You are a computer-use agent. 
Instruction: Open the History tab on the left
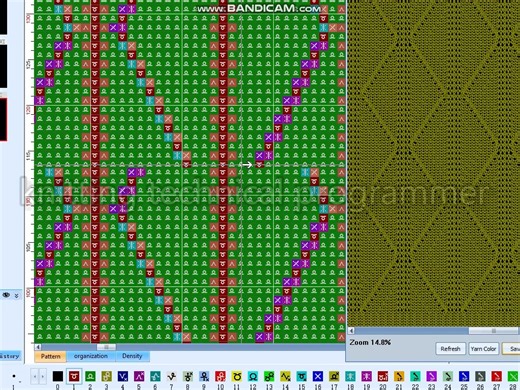pyautogui.click(x=10, y=356)
